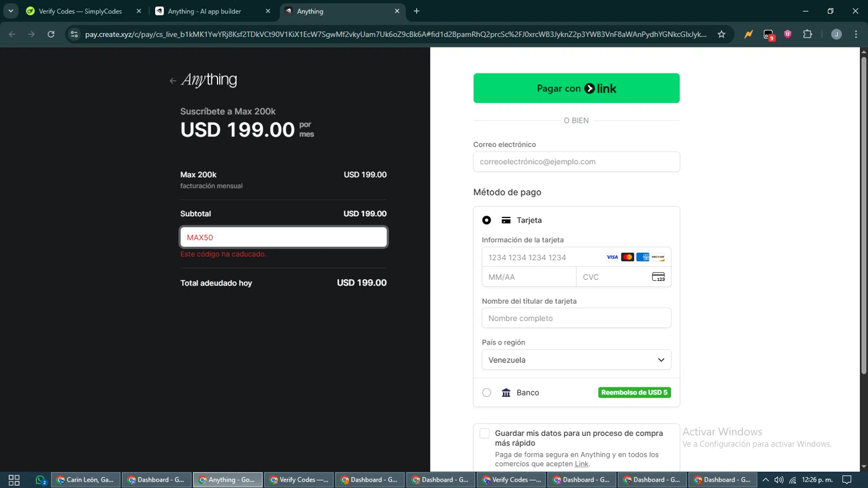Click the credit card icon beside Tarjeta
The width and height of the screenshot is (868, 488).
(x=506, y=220)
